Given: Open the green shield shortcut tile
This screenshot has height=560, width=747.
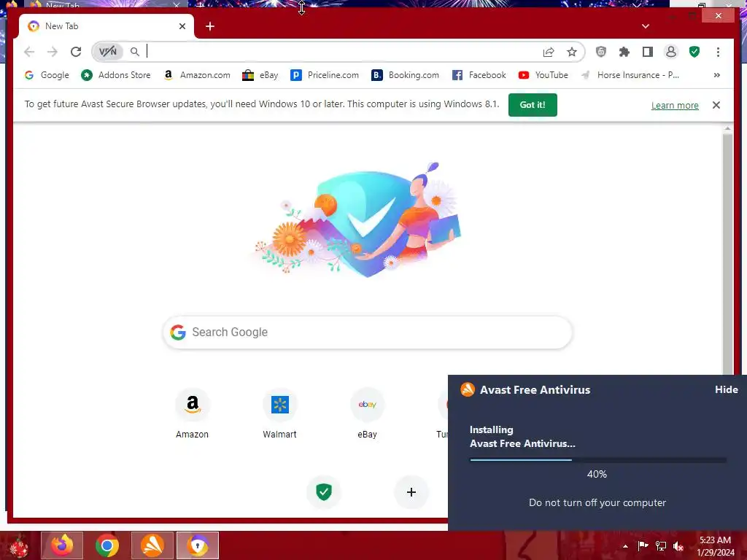Looking at the screenshot, I should (324, 492).
